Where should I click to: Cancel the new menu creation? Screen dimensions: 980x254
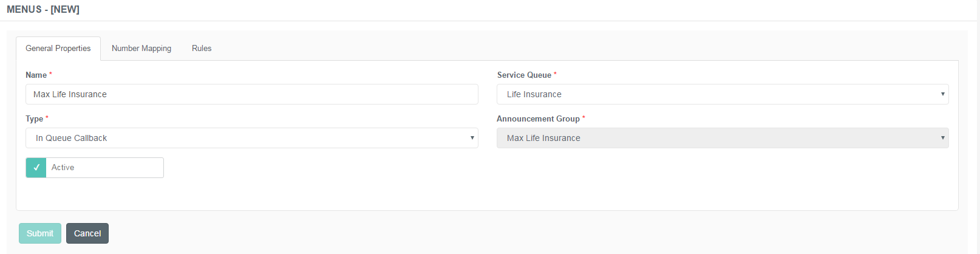point(87,233)
